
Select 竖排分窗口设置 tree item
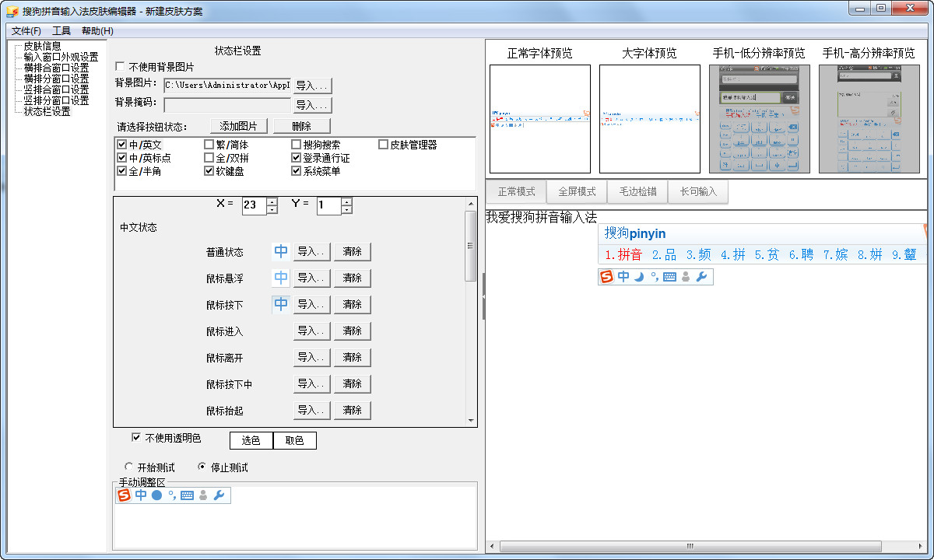pyautogui.click(x=56, y=100)
